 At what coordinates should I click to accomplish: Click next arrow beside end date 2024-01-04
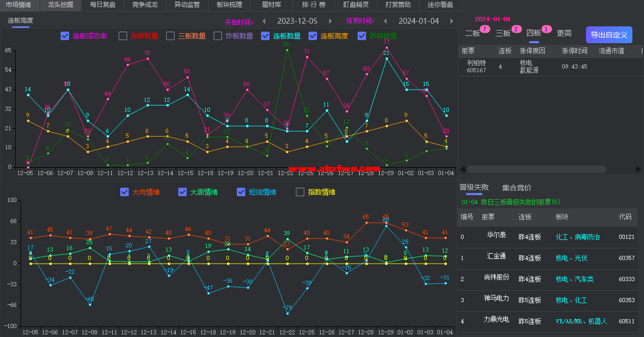coord(451,21)
